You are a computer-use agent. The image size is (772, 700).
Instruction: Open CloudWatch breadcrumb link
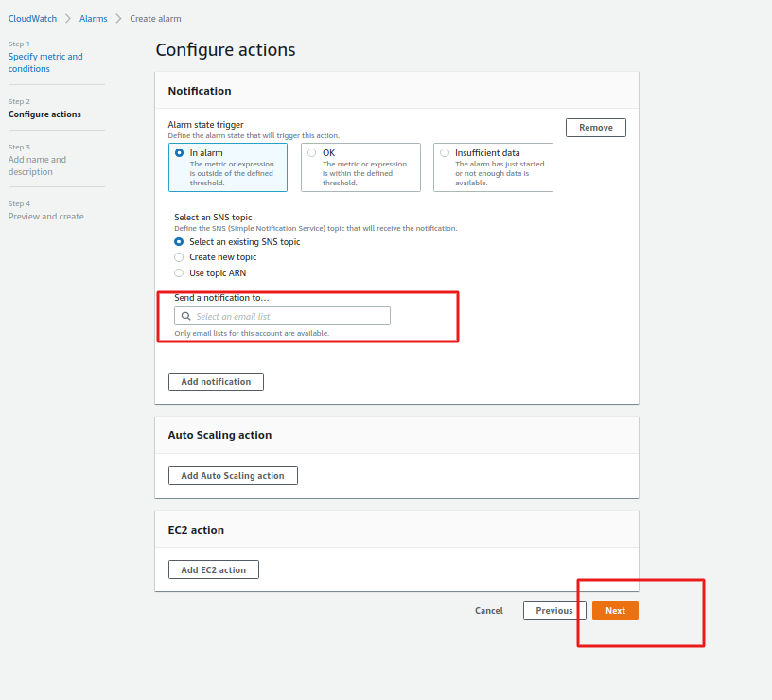[x=32, y=19]
